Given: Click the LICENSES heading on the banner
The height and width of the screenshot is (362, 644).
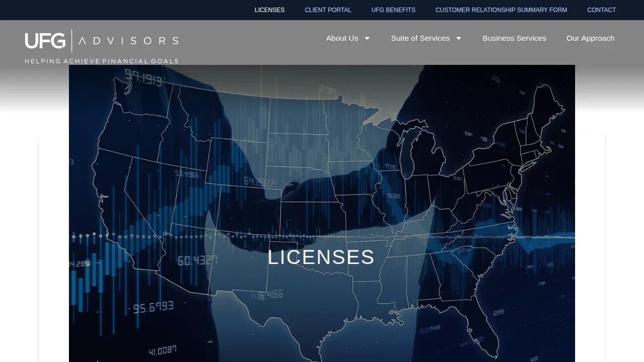Looking at the screenshot, I should (321, 257).
